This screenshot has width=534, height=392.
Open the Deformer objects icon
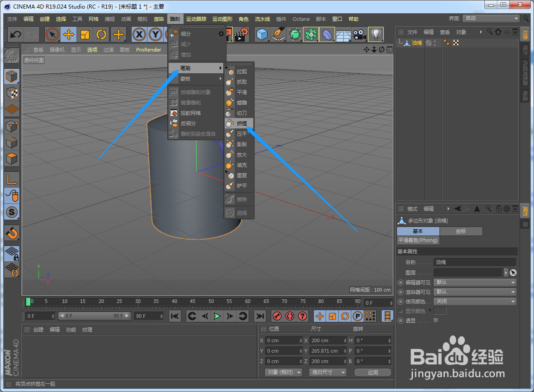[327, 34]
